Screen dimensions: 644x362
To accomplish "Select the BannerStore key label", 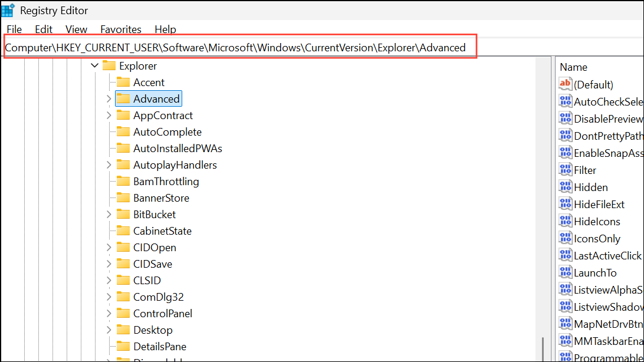I will tap(162, 198).
